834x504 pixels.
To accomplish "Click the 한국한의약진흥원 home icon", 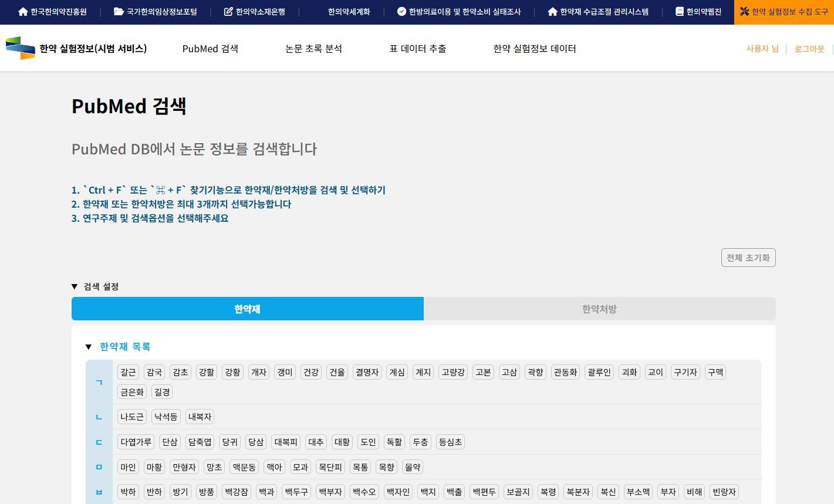I will [x=23, y=12].
